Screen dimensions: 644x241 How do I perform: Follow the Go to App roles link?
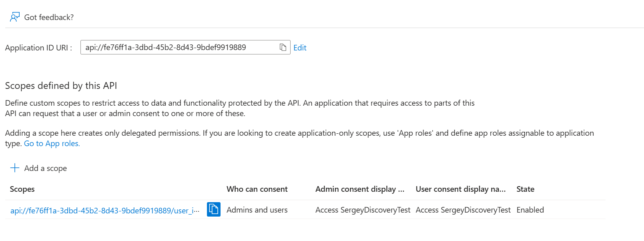pyautogui.click(x=52, y=143)
